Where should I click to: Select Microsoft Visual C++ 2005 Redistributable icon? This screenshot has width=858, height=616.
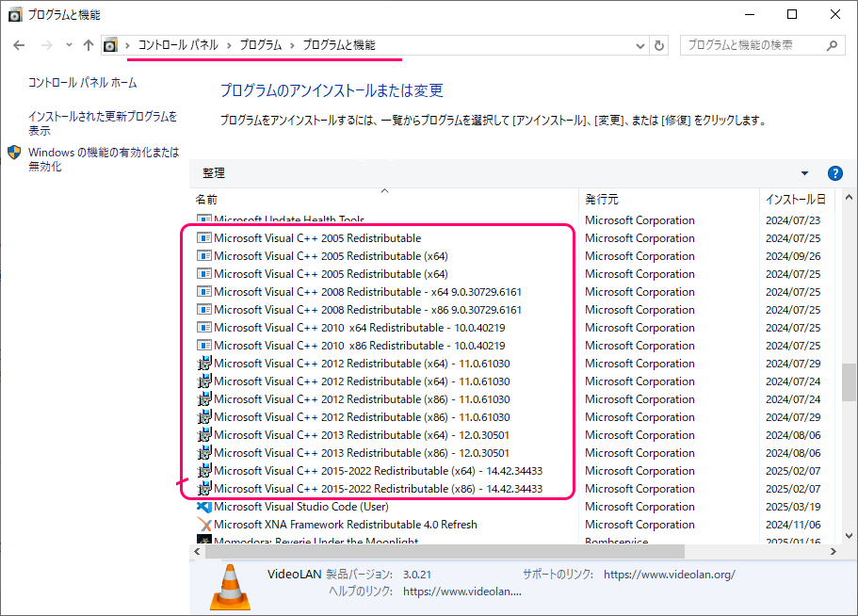(204, 238)
